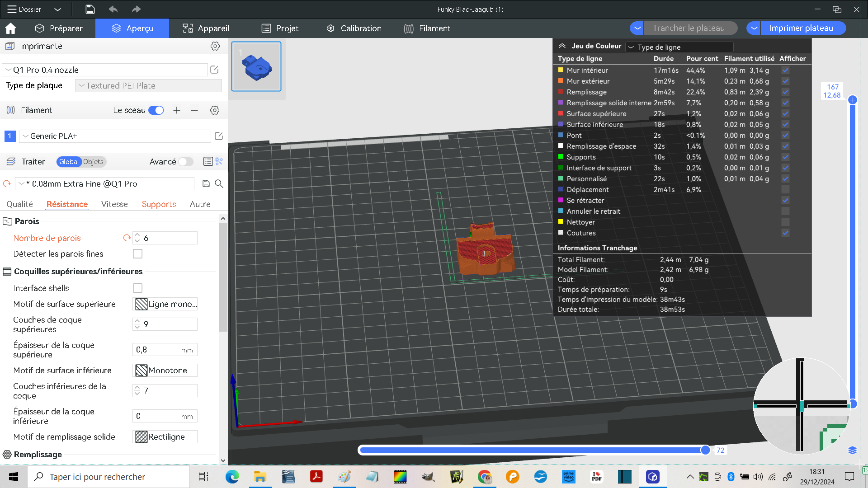
Task: Click layers icon below vertical slider
Action: click(852, 450)
